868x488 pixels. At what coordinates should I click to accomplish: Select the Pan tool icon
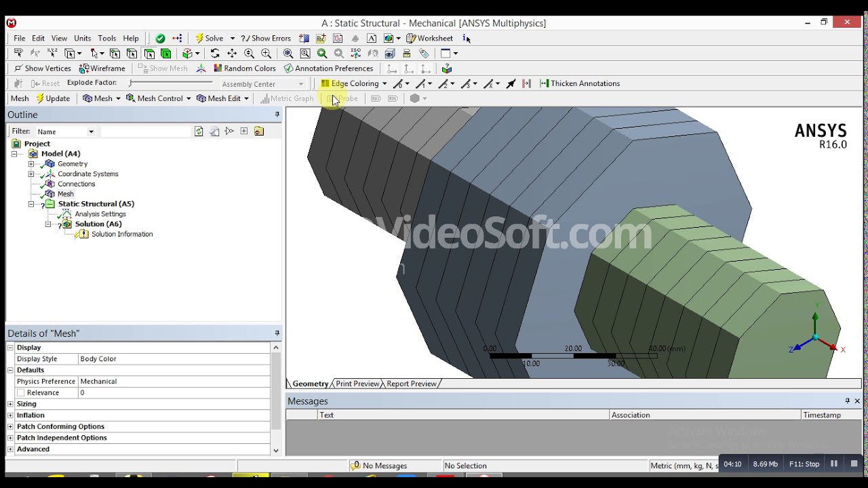tap(232, 54)
